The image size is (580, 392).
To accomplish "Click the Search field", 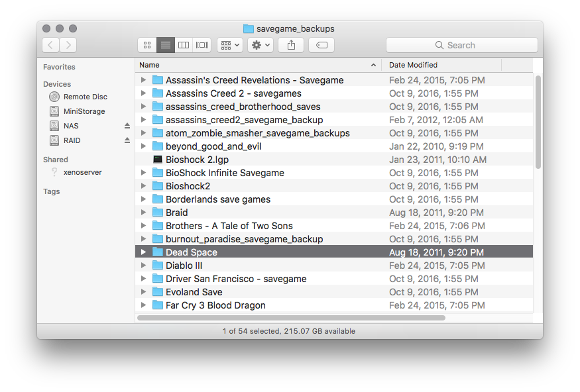I will click(462, 45).
